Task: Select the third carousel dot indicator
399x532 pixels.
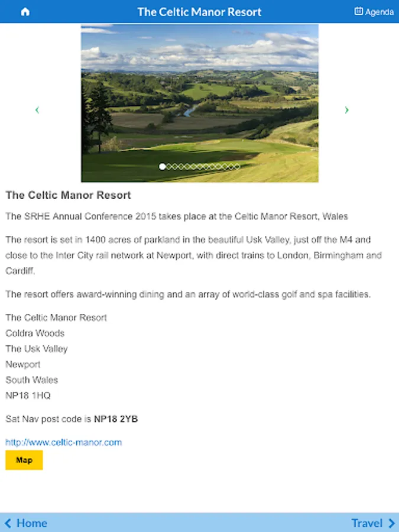Action: click(x=176, y=167)
